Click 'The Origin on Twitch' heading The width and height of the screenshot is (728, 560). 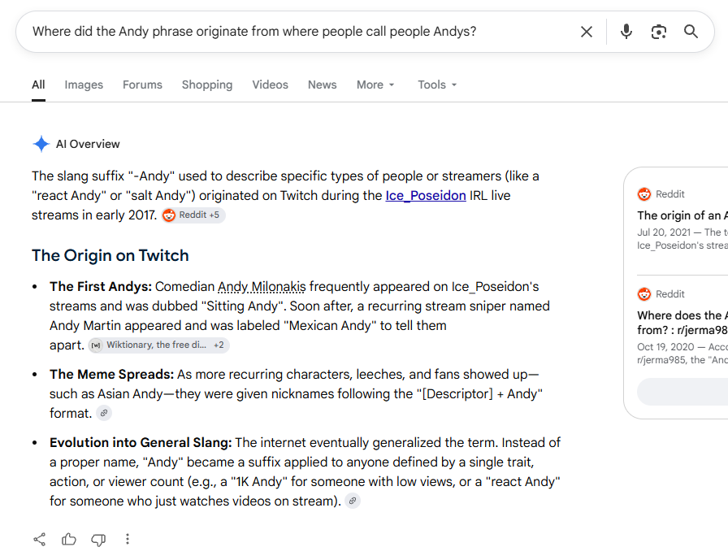click(110, 255)
